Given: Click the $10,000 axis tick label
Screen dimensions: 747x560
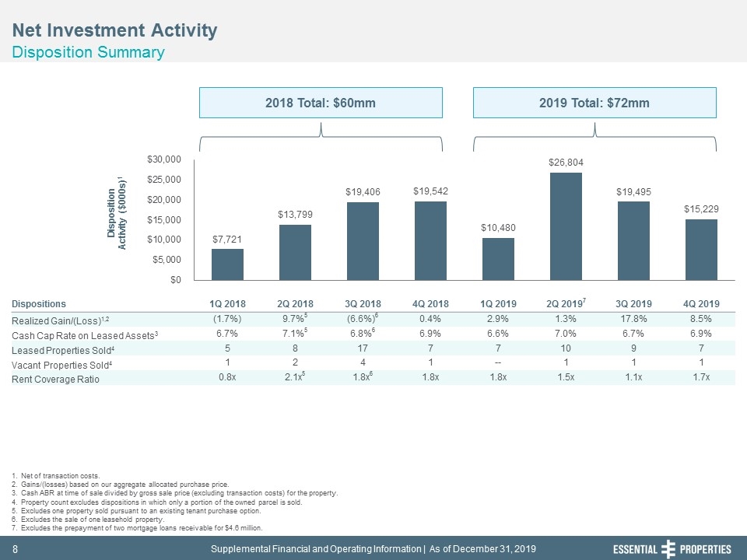Looking at the screenshot, I should click(164, 240).
